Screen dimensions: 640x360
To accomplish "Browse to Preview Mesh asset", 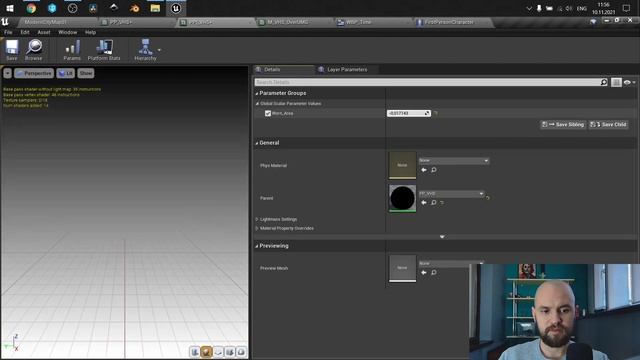I will click(x=434, y=272).
